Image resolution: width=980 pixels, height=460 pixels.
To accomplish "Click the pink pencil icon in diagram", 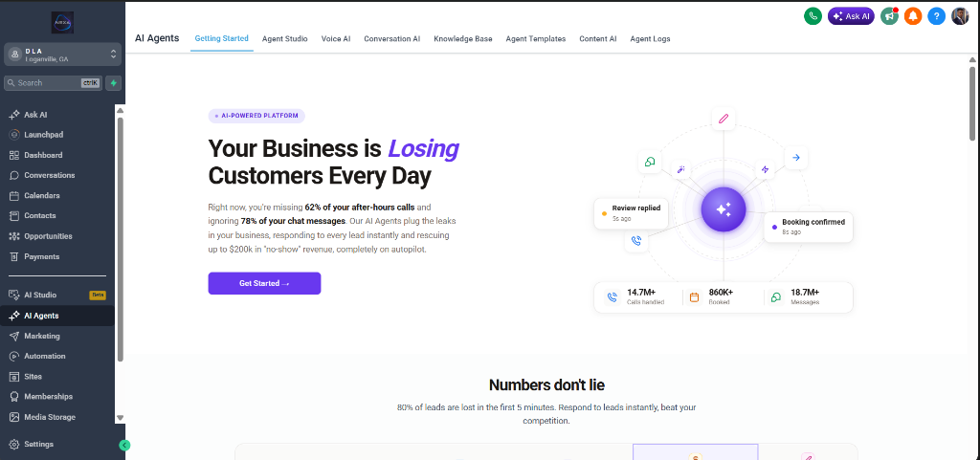I will 724,119.
